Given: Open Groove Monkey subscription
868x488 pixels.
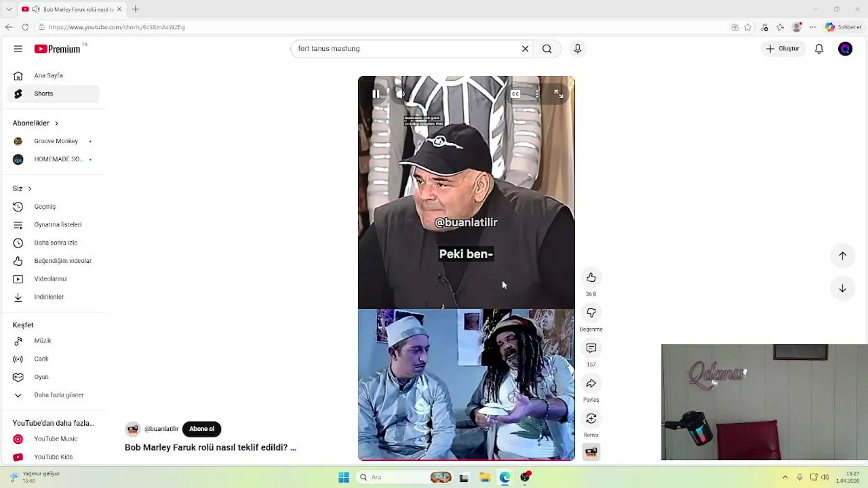Looking at the screenshot, I should (53, 141).
